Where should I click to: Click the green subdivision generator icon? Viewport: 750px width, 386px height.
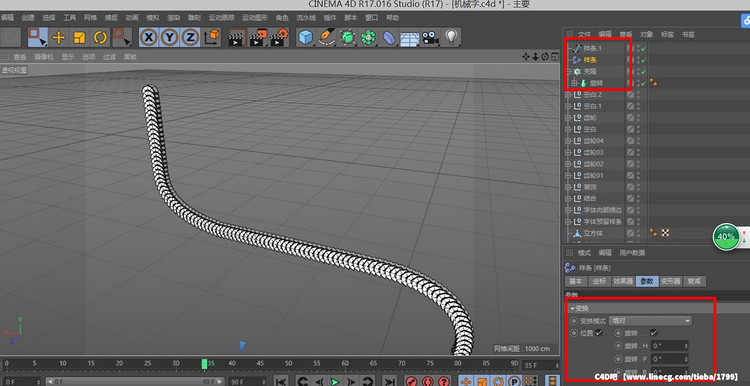(x=348, y=37)
